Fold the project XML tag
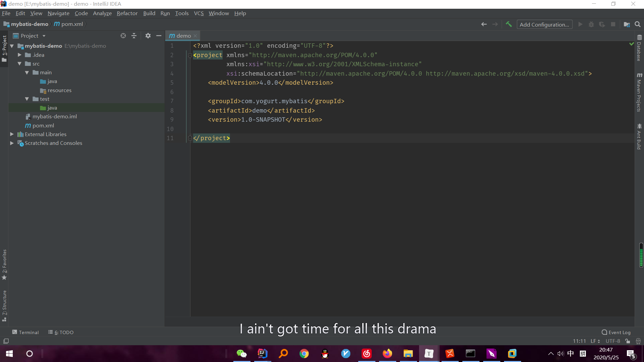644x362 pixels. coord(190,55)
